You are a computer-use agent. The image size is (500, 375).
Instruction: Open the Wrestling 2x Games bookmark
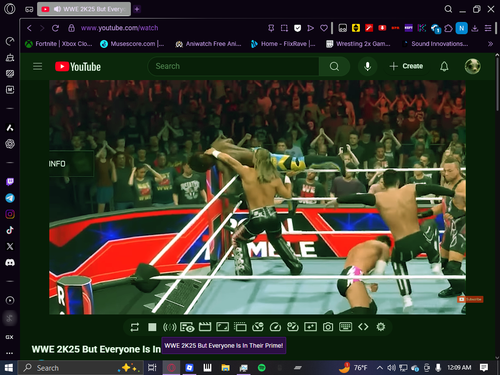(x=358, y=44)
